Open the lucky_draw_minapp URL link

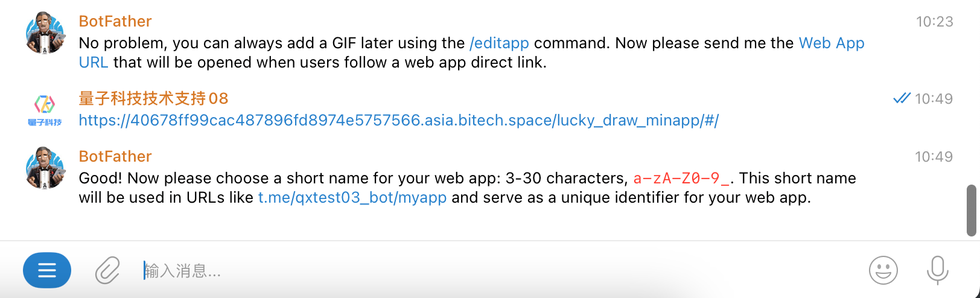398,121
